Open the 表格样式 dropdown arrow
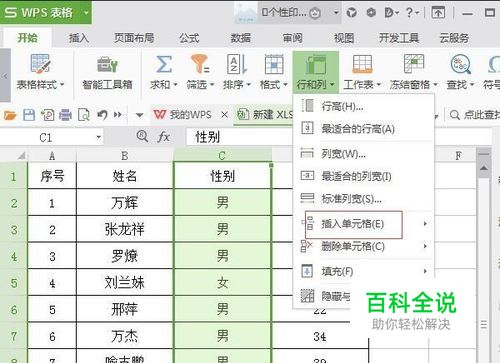 [62, 85]
